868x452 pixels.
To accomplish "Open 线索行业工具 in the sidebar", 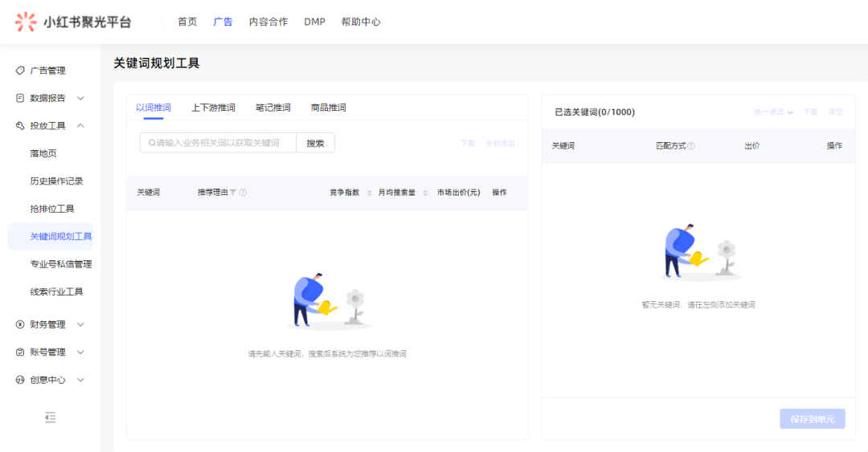I will click(x=56, y=291).
